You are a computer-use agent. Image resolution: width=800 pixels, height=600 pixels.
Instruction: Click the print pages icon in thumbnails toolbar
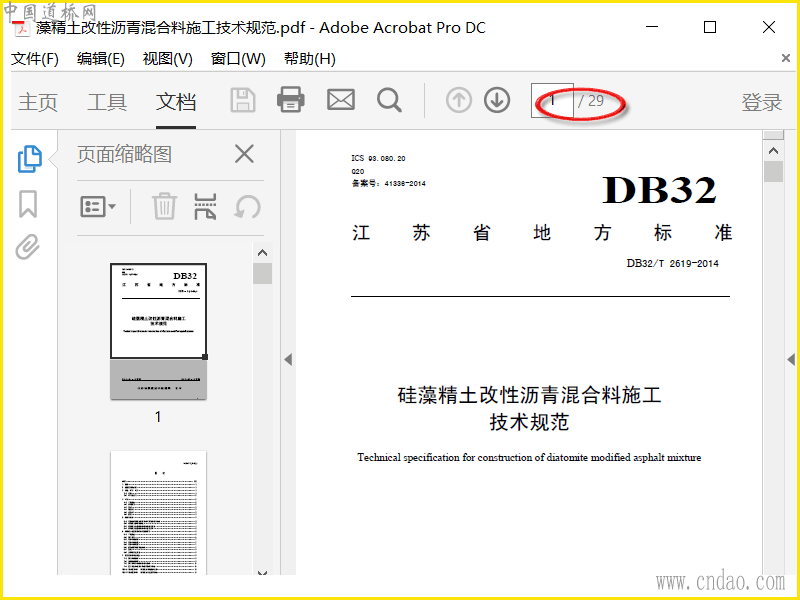[205, 206]
